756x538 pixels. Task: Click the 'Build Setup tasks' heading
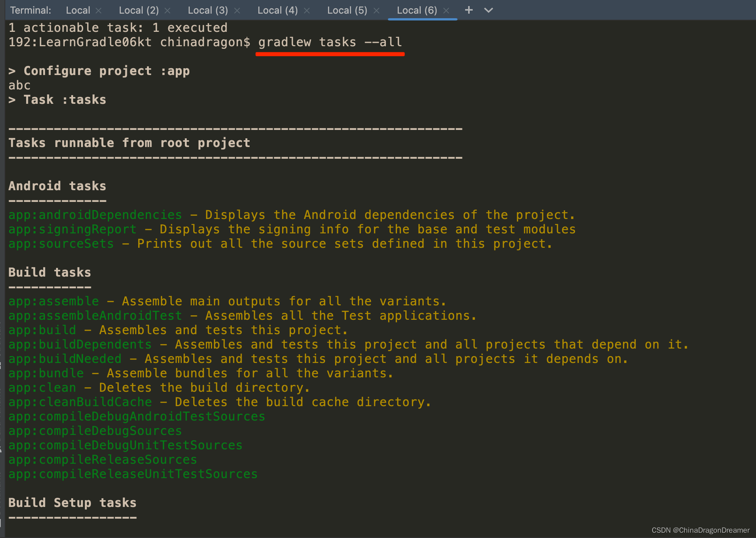72,503
